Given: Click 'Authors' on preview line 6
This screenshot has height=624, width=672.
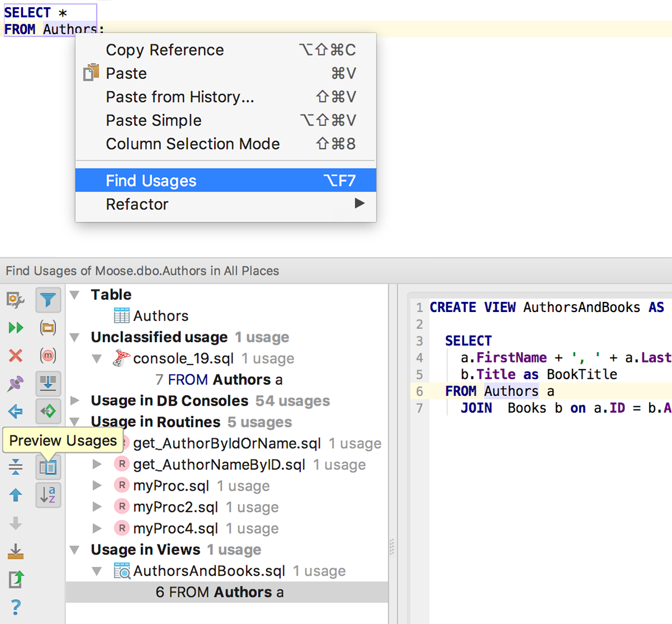Looking at the screenshot, I should 511,391.
